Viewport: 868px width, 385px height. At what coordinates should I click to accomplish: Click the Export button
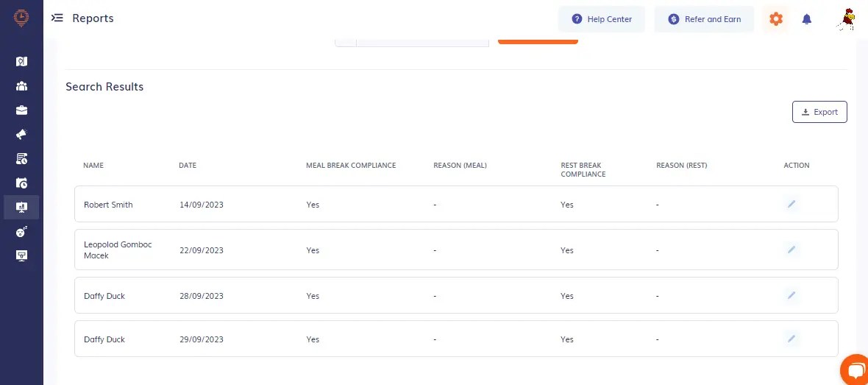[819, 112]
